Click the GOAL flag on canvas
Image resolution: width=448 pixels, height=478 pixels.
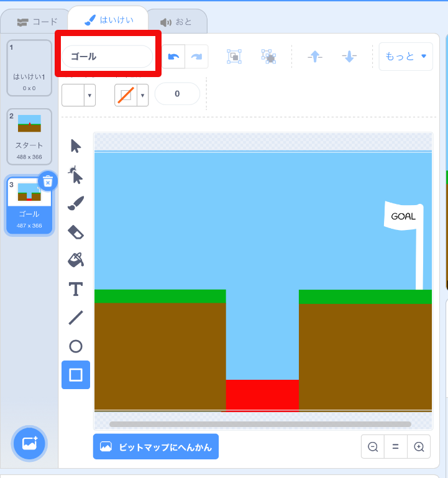[404, 216]
